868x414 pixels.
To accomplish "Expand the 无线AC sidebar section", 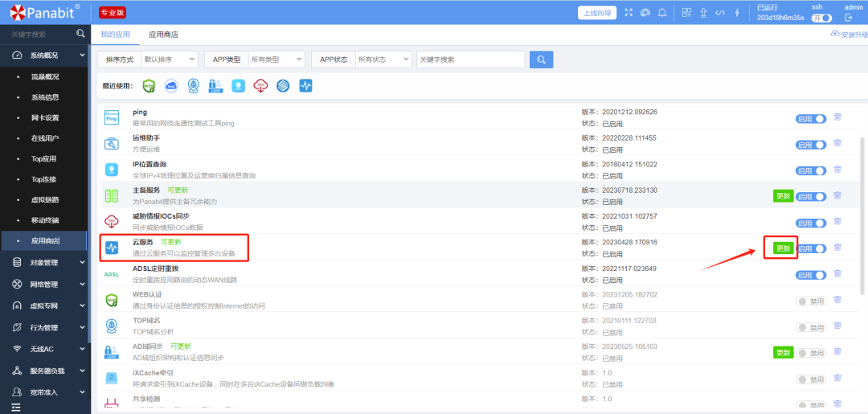I will click(44, 349).
